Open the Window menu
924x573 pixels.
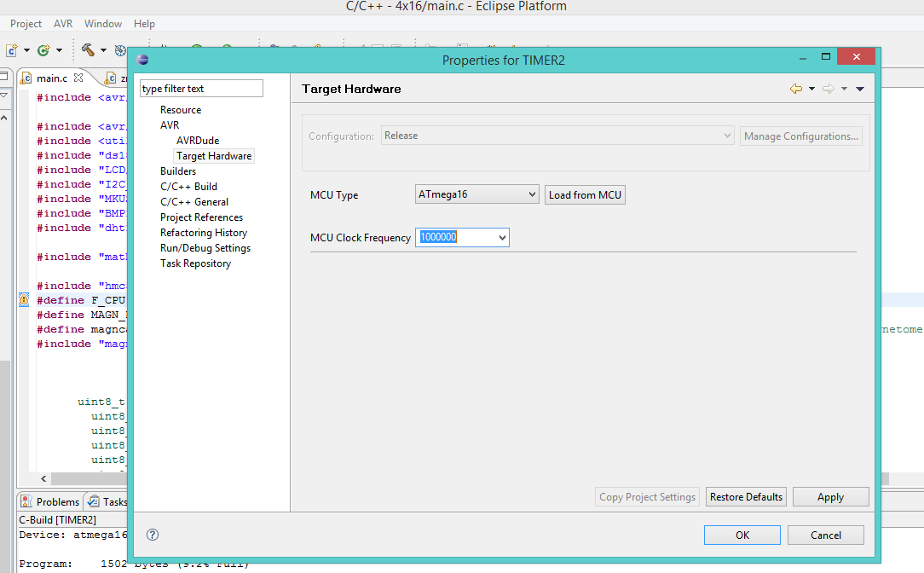pos(103,24)
